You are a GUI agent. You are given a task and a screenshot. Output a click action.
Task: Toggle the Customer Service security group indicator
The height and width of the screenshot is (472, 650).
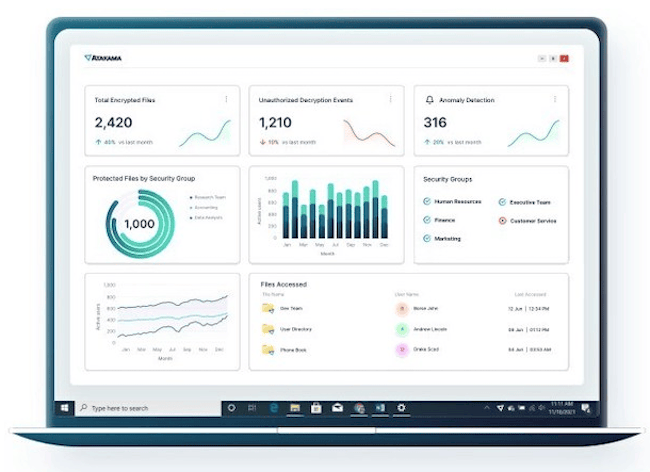click(501, 220)
